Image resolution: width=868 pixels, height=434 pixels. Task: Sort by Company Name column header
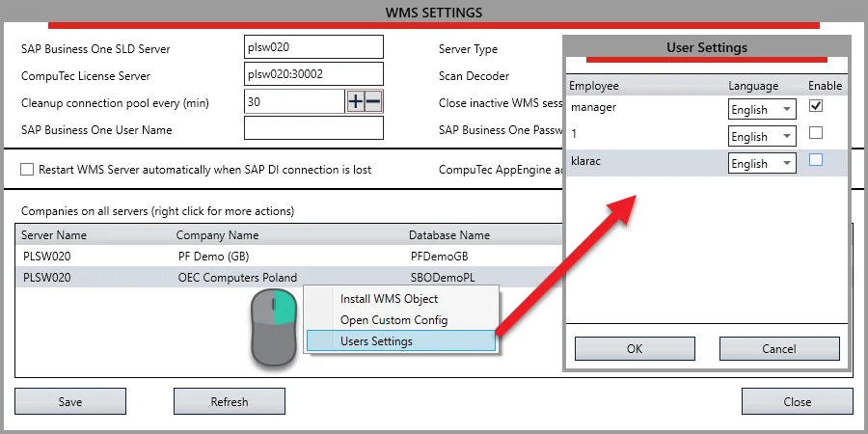point(217,235)
